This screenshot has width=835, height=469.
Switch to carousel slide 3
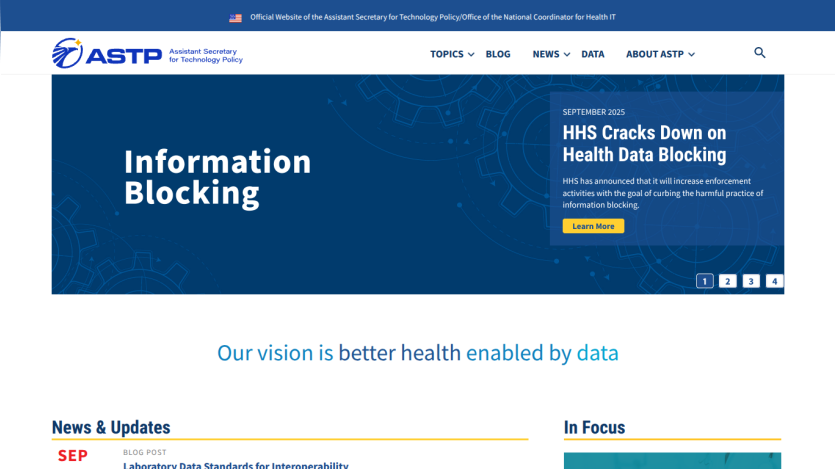pos(751,281)
